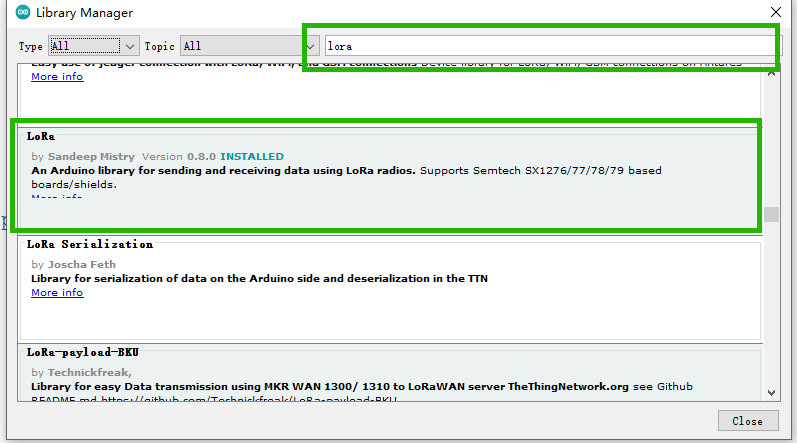The width and height of the screenshot is (797, 443).
Task: Click the INSTALLED version label of LoRa
Action: tap(252, 157)
